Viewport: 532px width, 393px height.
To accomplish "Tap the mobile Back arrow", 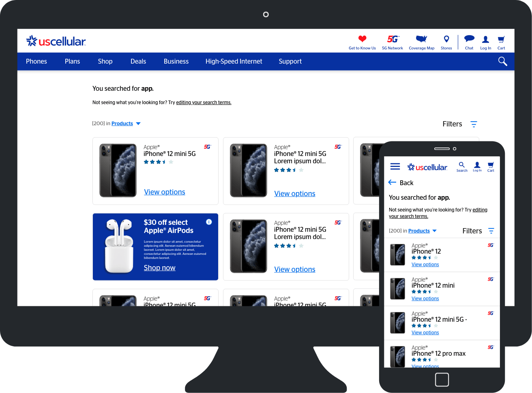I will (x=392, y=182).
